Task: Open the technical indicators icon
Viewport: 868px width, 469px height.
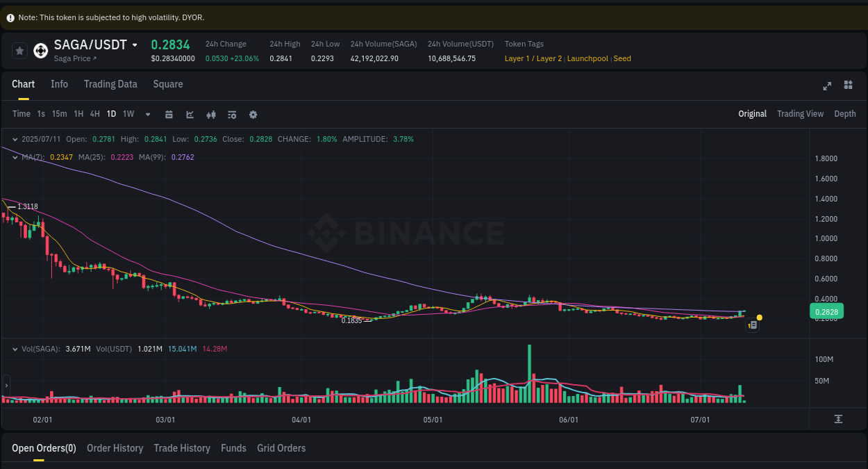Action: tap(210, 114)
